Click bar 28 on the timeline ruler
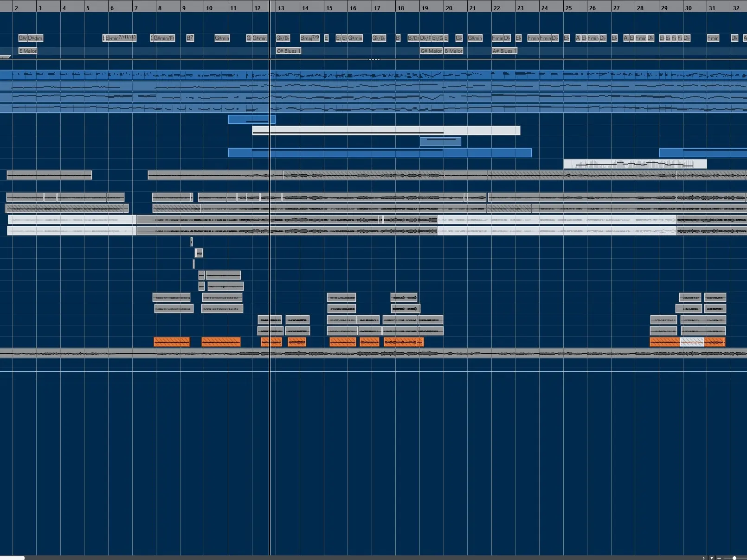This screenshot has width=747, height=560. tap(640, 8)
